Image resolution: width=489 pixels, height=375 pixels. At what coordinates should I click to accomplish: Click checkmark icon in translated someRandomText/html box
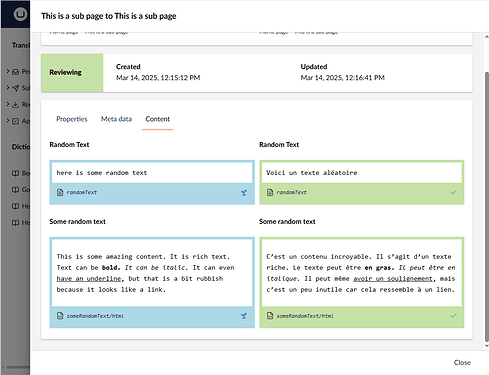tap(454, 316)
